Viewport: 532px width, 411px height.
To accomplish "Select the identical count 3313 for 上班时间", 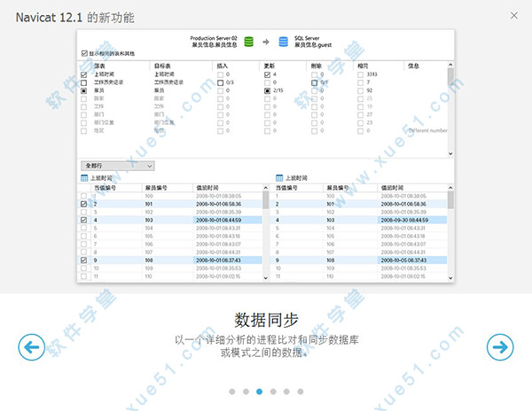I will click(372, 74).
